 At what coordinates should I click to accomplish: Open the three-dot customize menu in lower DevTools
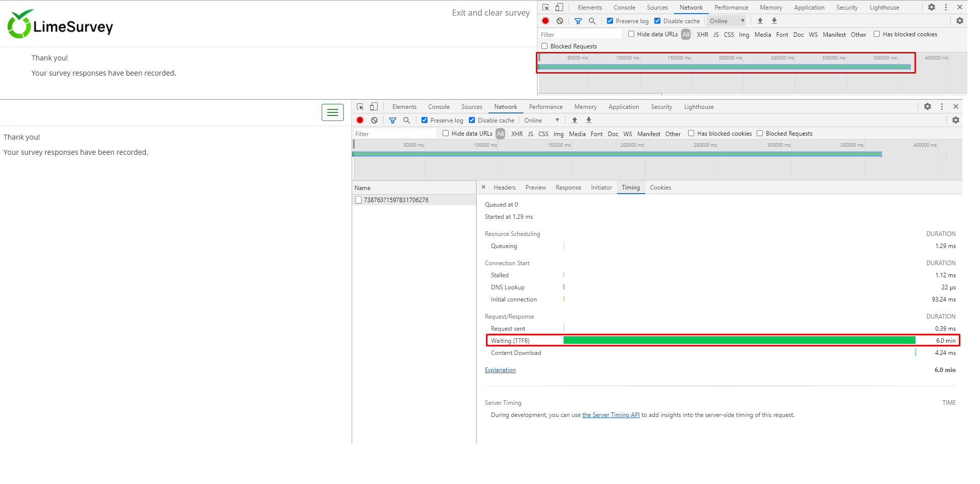(x=942, y=106)
